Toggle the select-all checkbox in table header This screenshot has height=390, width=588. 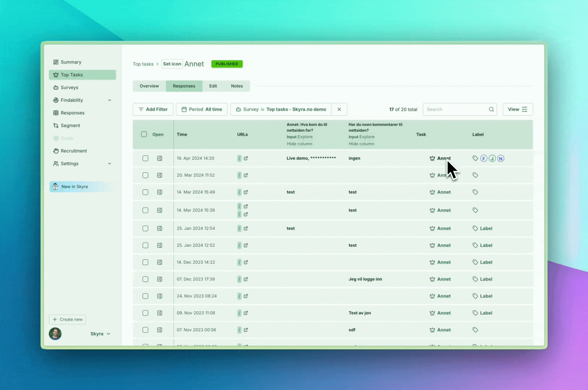coord(144,134)
